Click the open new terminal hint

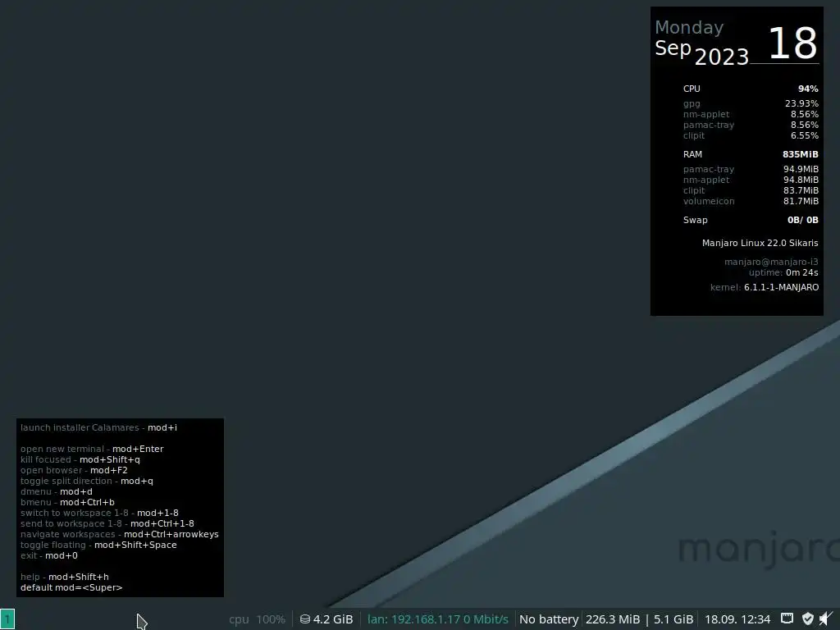(92, 449)
